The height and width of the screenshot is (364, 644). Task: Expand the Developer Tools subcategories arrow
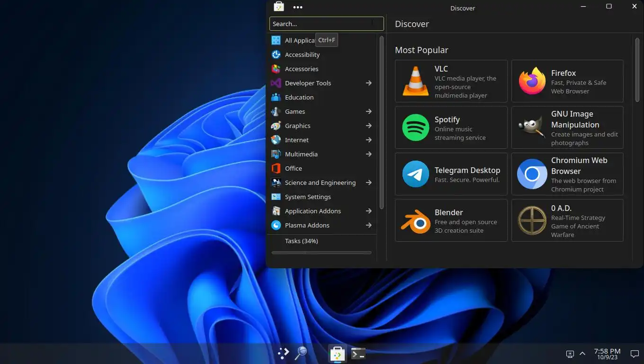tap(368, 83)
